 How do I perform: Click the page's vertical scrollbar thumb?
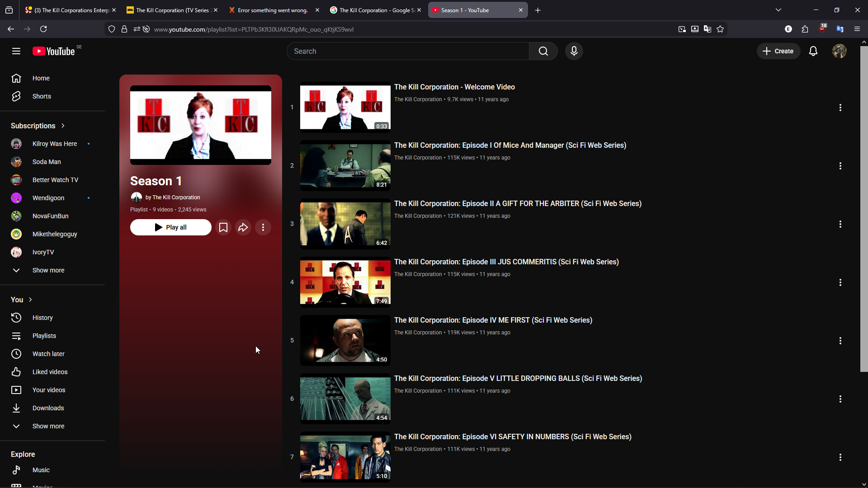pos(863,208)
